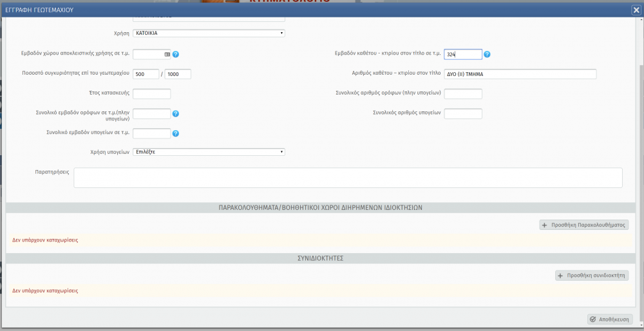
Task: Save the form with the Αποθήκευση button
Action: (610, 319)
